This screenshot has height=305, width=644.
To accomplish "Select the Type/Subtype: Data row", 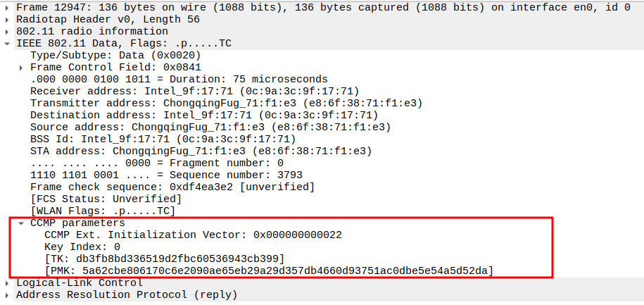I will point(116,56).
